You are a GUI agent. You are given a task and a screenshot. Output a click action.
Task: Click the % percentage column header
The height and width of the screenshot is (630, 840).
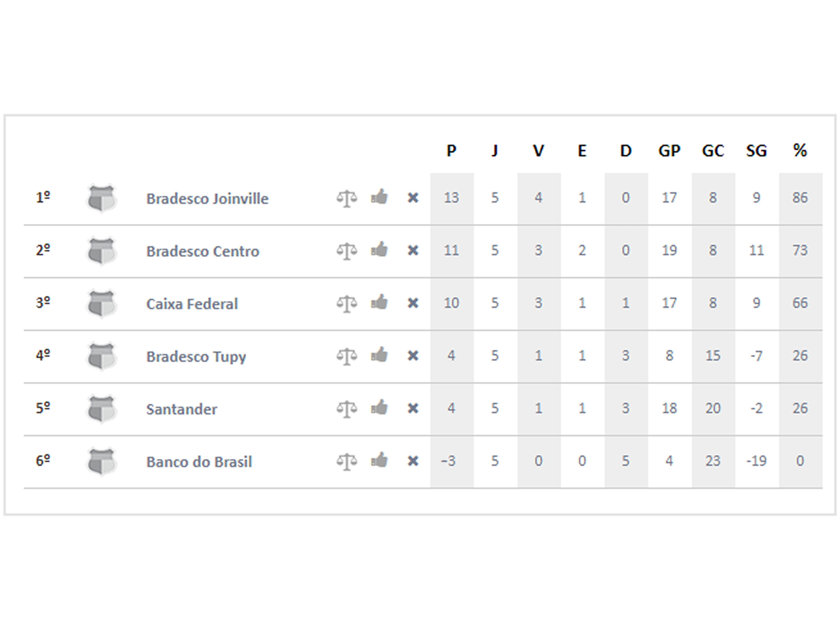point(800,150)
